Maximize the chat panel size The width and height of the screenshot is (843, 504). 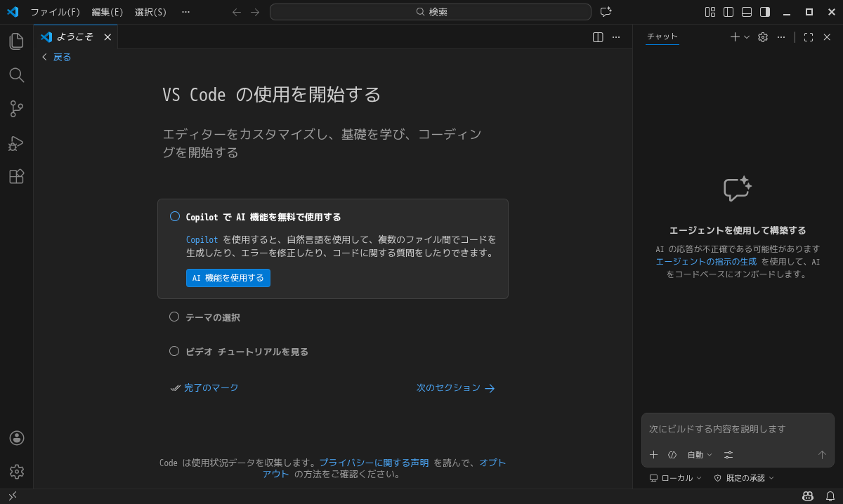coord(809,37)
